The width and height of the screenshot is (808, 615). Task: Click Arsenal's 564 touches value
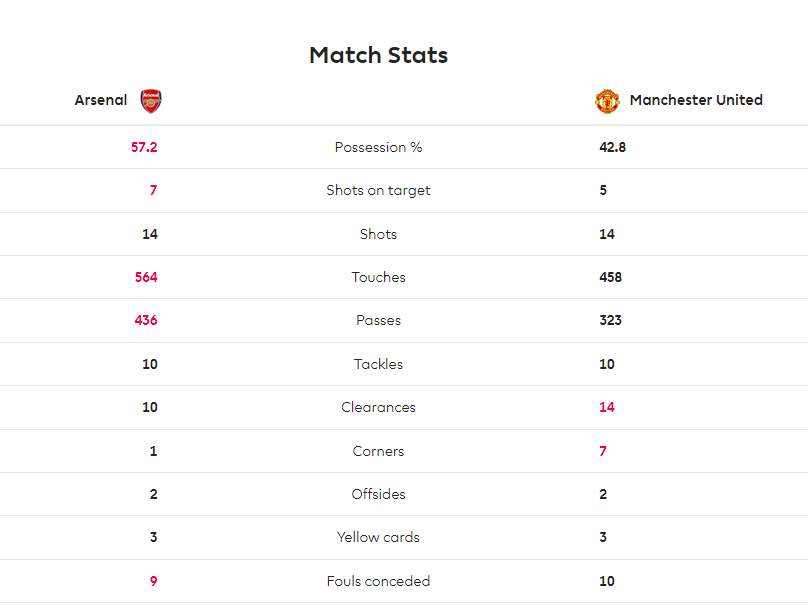pyautogui.click(x=146, y=277)
